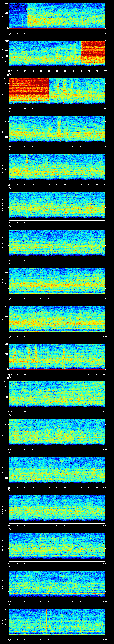Image resolution: width=114 pixels, height=644 pixels.
Task: Click the 12:10:00 start time label
Action: [9, 374]
